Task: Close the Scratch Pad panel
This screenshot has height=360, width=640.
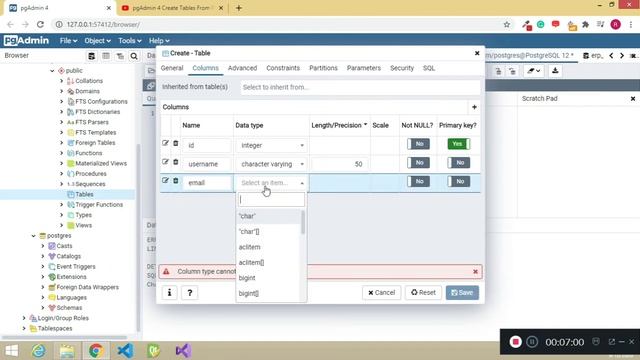Action: pos(633,99)
